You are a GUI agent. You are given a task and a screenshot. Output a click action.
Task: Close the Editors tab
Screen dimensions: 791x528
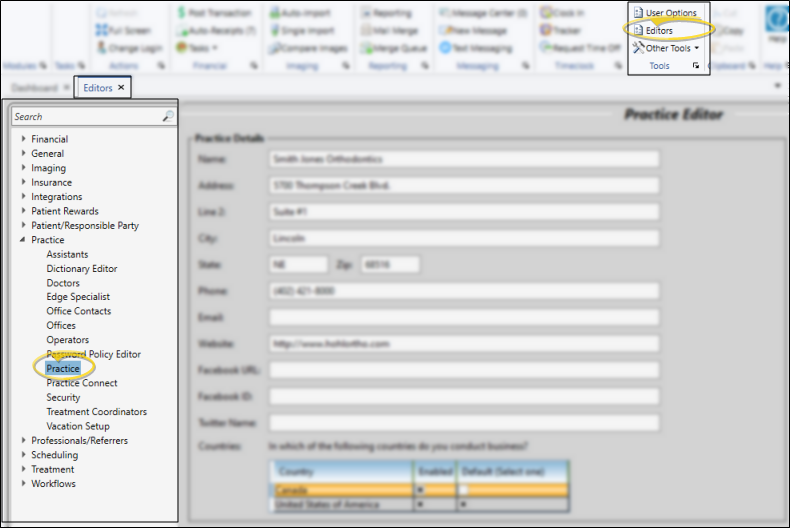121,88
